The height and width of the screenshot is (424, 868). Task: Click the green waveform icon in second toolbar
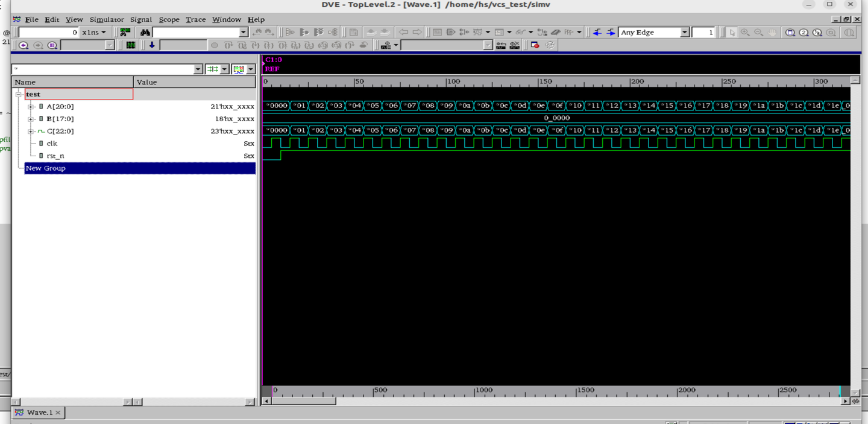click(130, 45)
